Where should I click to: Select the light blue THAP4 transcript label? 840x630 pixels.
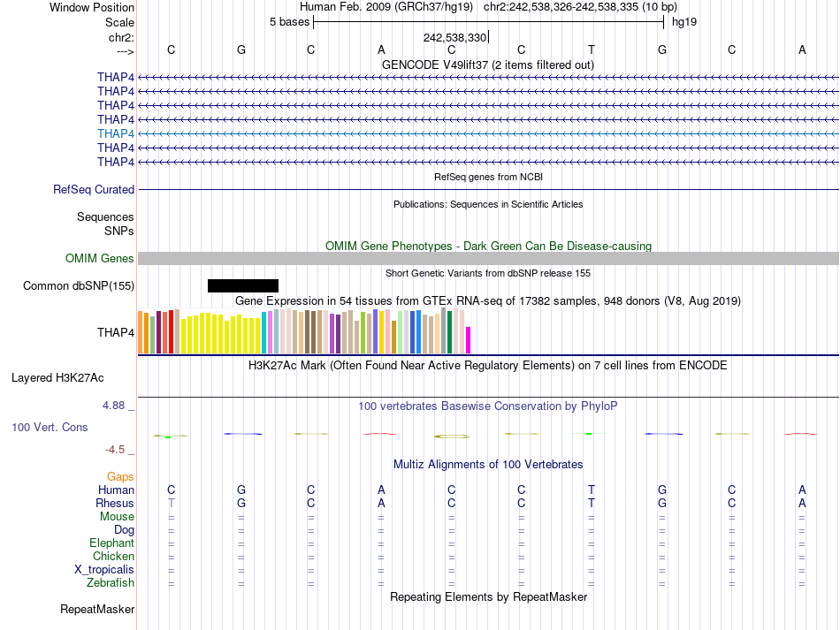coord(115,133)
